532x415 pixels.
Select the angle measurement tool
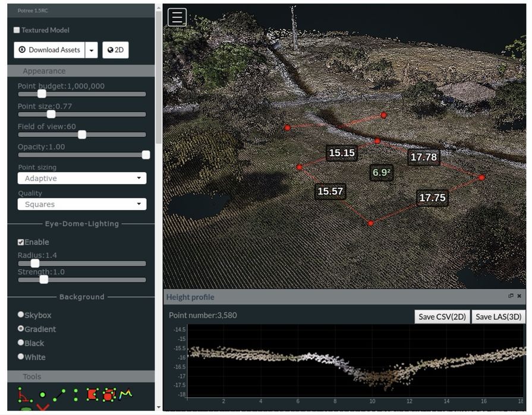(x=24, y=394)
